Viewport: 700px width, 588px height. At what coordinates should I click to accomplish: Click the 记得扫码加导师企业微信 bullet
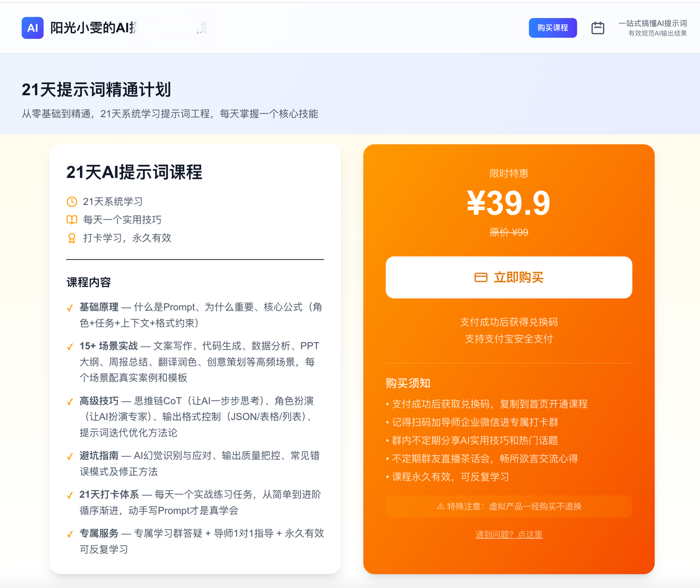point(472,422)
